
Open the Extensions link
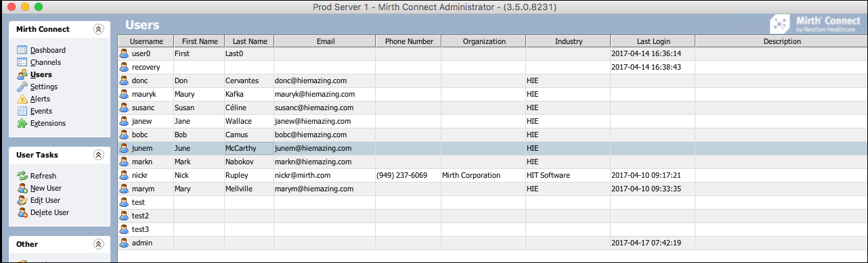click(47, 123)
